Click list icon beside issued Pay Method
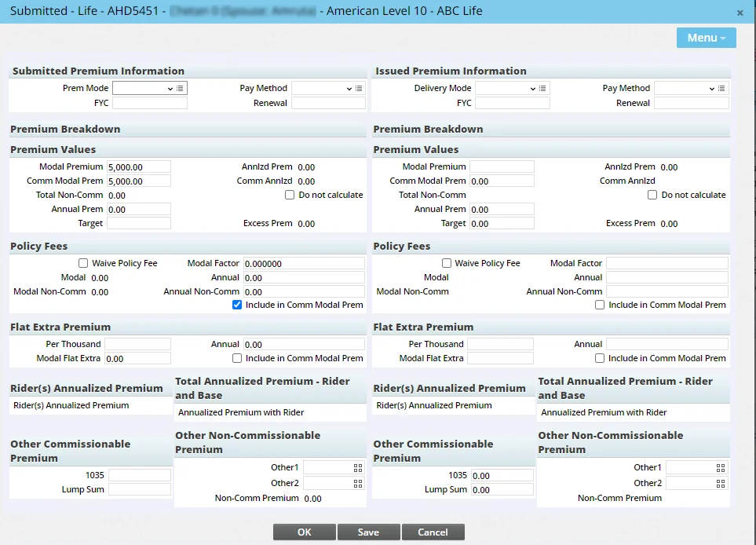The height and width of the screenshot is (545, 756). coord(721,89)
